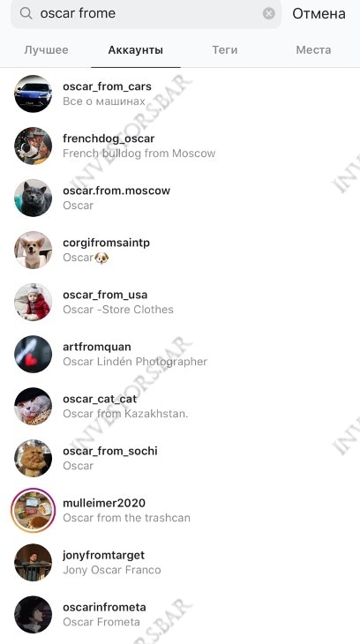Viewport: 360px width, 644px height.
Task: Open the oscar_from_usa account
Action: 180,302
